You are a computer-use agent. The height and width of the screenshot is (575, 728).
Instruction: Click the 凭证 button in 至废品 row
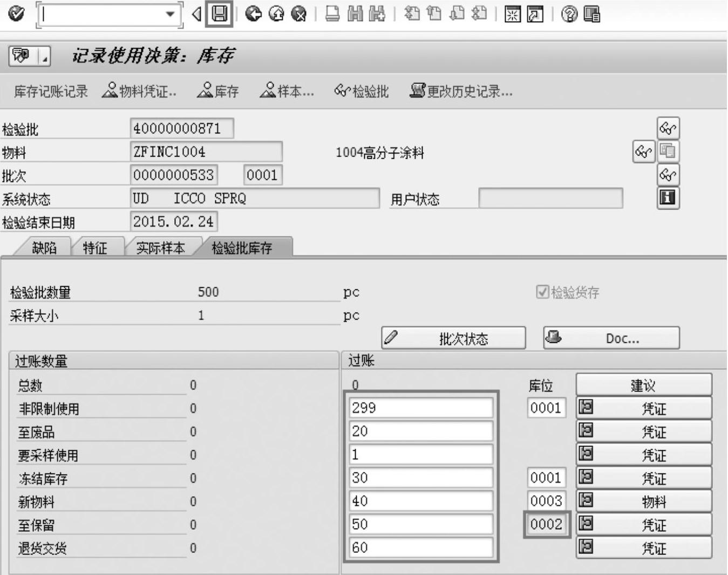644,431
